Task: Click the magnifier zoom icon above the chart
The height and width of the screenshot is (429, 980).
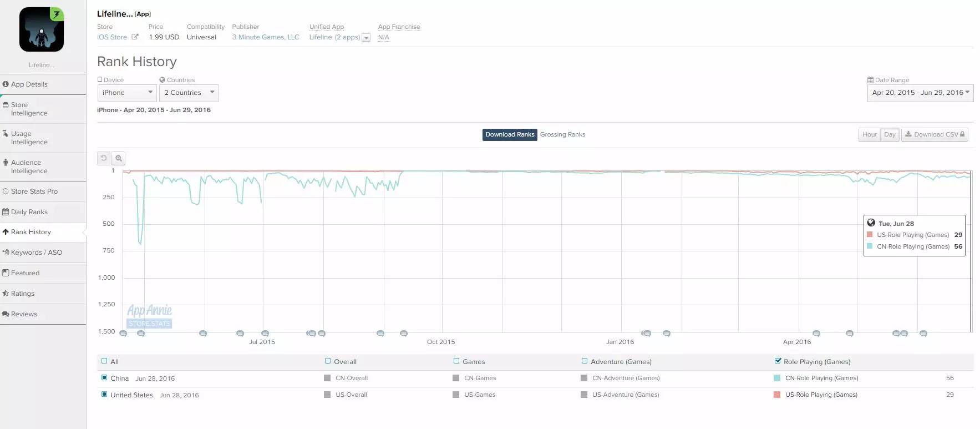Action: click(x=118, y=158)
